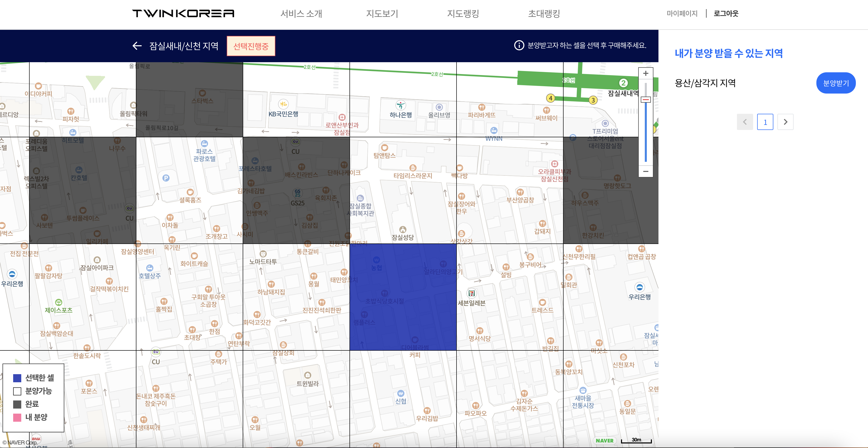
Task: Go to previous page with left chevron
Action: click(745, 122)
